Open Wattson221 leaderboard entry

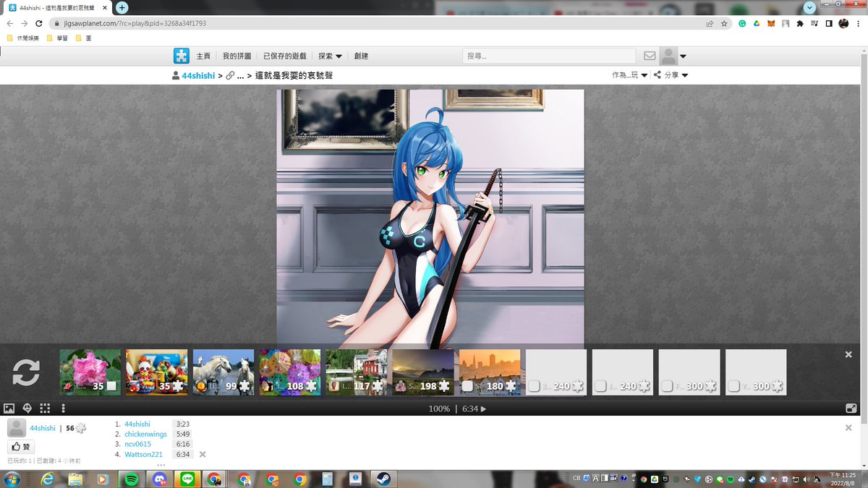coord(143,454)
